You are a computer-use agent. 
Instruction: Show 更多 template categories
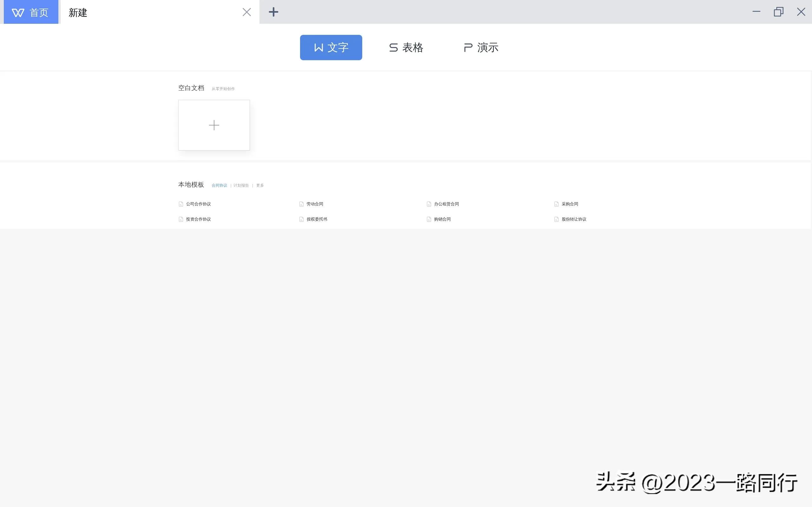click(260, 185)
